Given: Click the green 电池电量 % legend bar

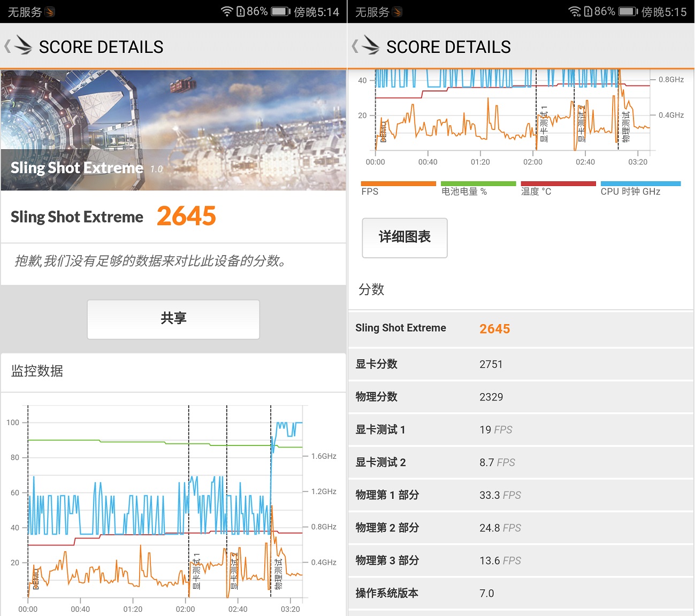Looking at the screenshot, I should pyautogui.click(x=478, y=184).
